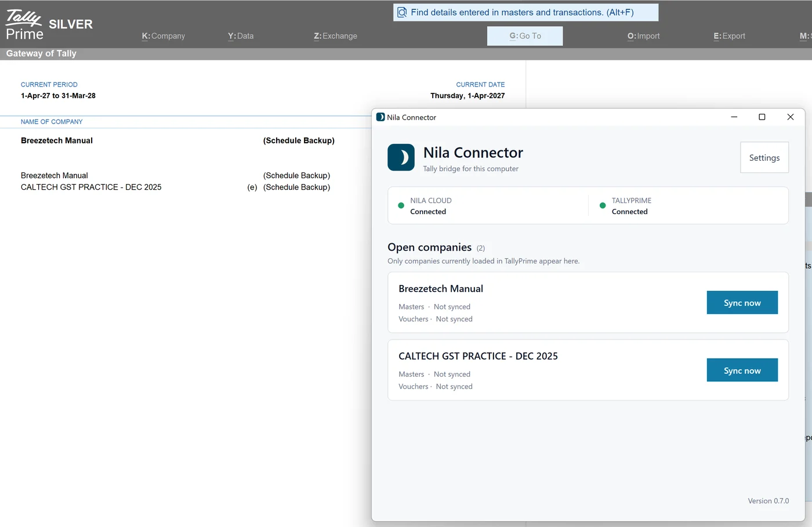Minimize the Nila Connector window
The image size is (812, 527).
(x=734, y=117)
